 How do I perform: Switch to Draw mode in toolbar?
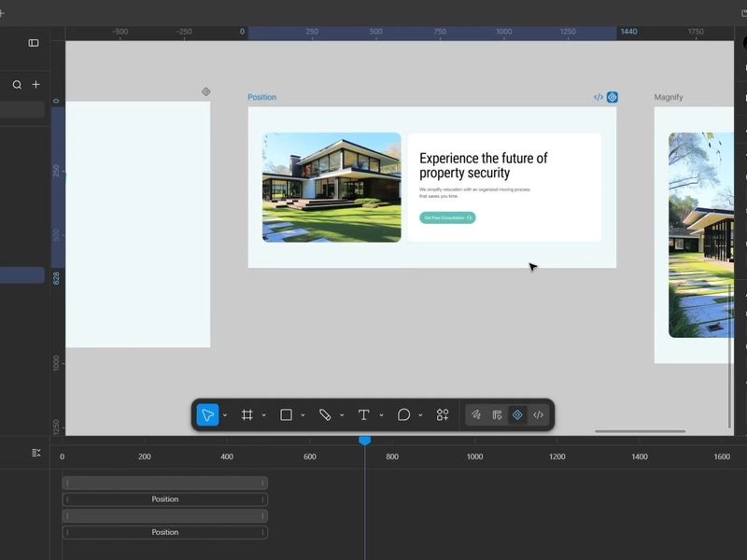pos(476,414)
